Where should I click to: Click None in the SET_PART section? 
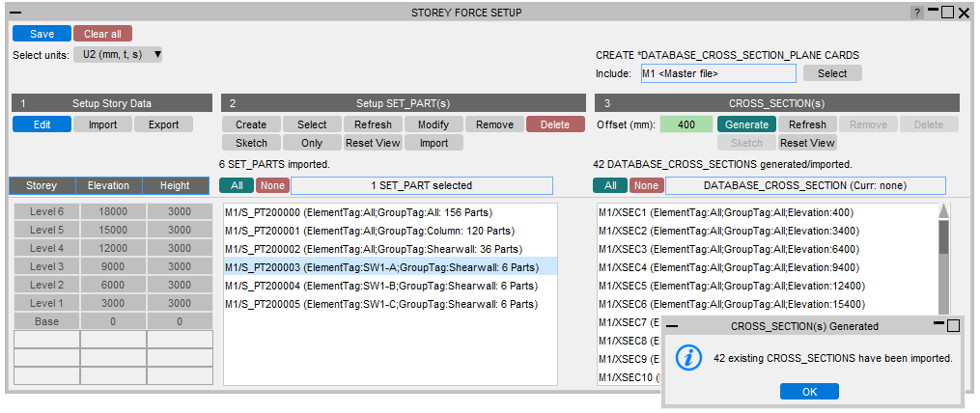(272, 185)
